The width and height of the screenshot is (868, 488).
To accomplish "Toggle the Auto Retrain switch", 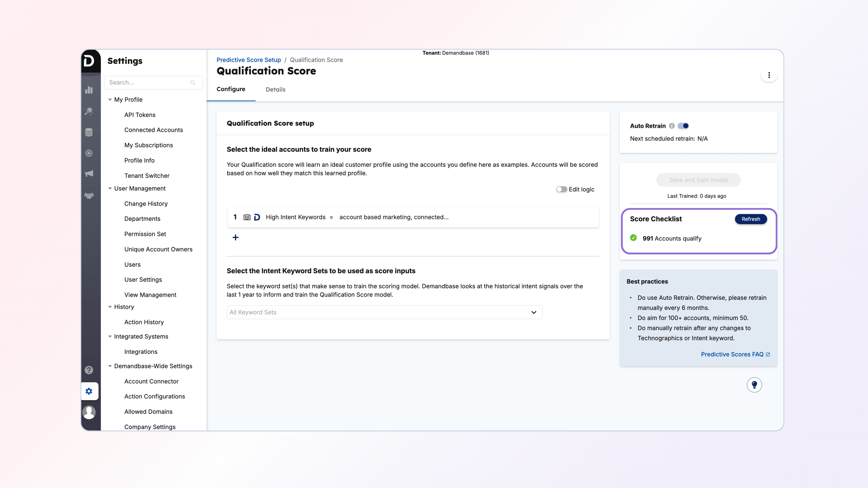I will click(683, 126).
